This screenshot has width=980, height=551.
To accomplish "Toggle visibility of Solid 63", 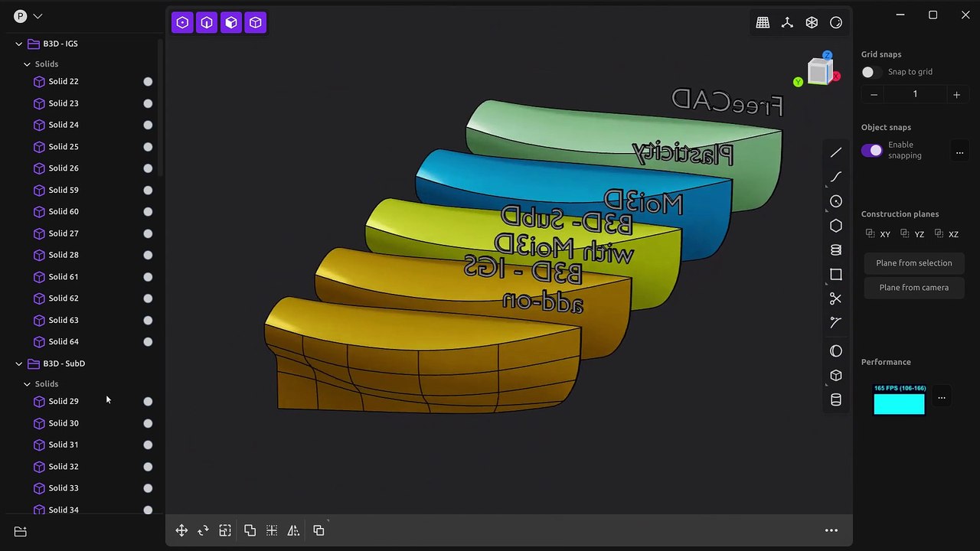I will pos(148,321).
